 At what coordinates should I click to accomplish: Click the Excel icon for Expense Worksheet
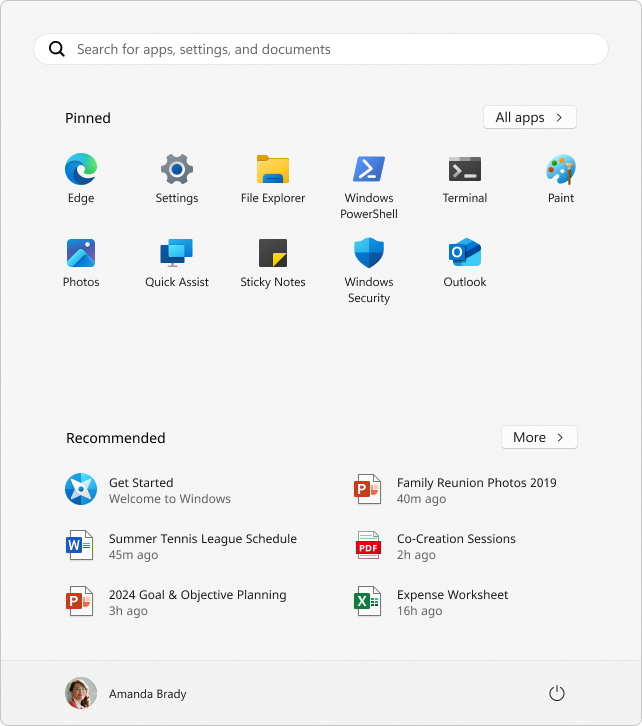coord(368,601)
